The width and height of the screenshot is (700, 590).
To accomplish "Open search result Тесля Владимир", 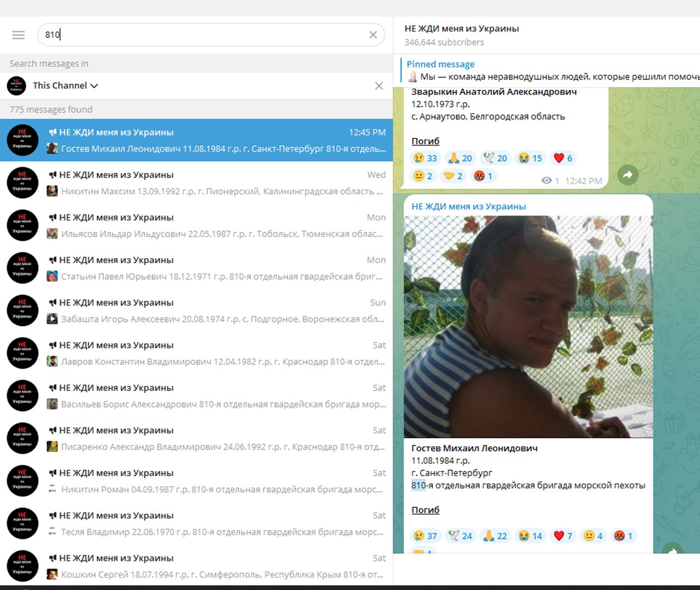I will (196, 524).
